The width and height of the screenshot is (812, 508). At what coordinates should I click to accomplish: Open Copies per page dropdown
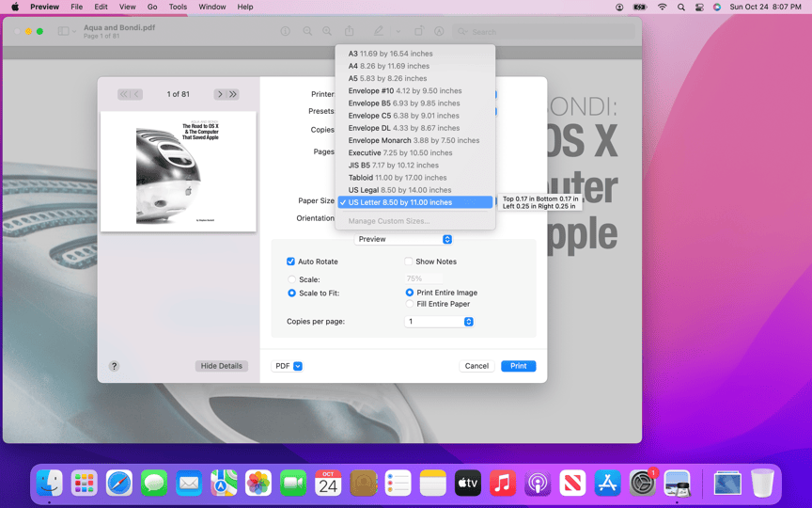click(439, 322)
